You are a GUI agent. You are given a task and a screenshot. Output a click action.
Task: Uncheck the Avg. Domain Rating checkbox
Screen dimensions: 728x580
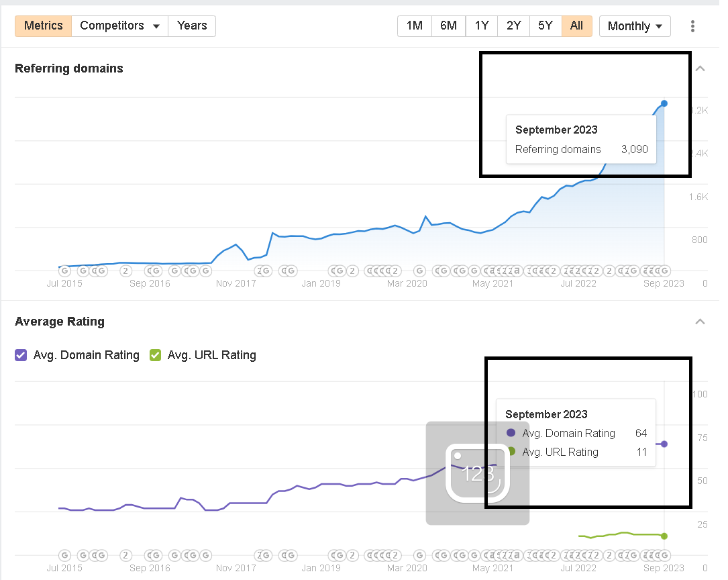point(21,355)
